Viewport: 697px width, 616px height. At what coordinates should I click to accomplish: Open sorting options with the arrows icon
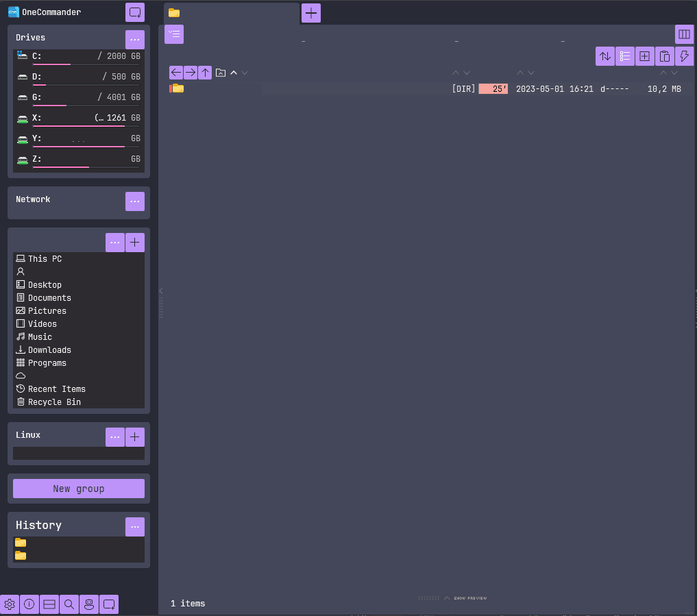[604, 56]
